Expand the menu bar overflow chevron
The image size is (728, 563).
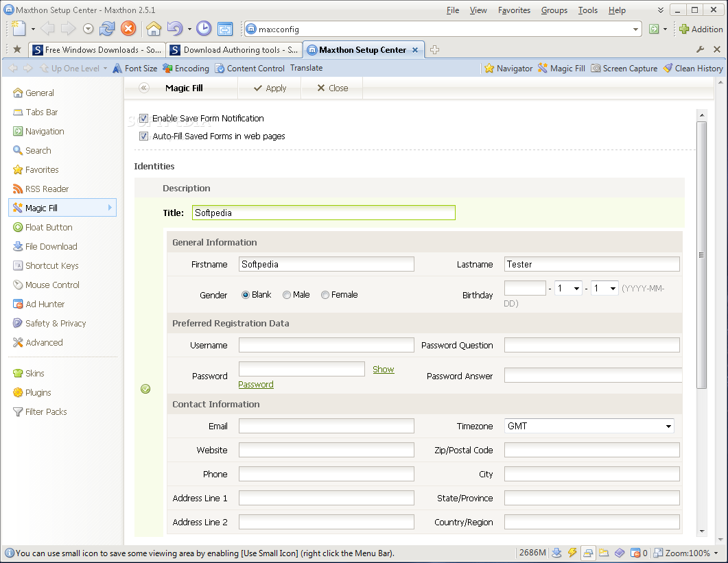click(x=660, y=10)
